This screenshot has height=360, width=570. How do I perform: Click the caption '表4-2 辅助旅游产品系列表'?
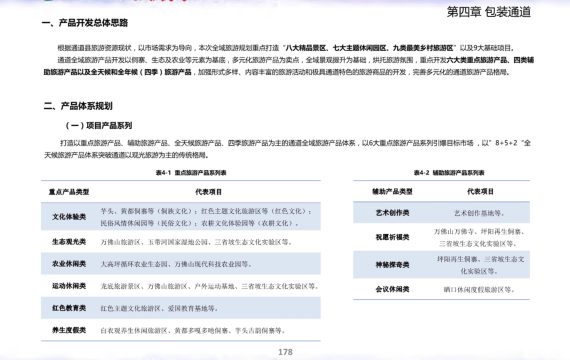click(449, 173)
